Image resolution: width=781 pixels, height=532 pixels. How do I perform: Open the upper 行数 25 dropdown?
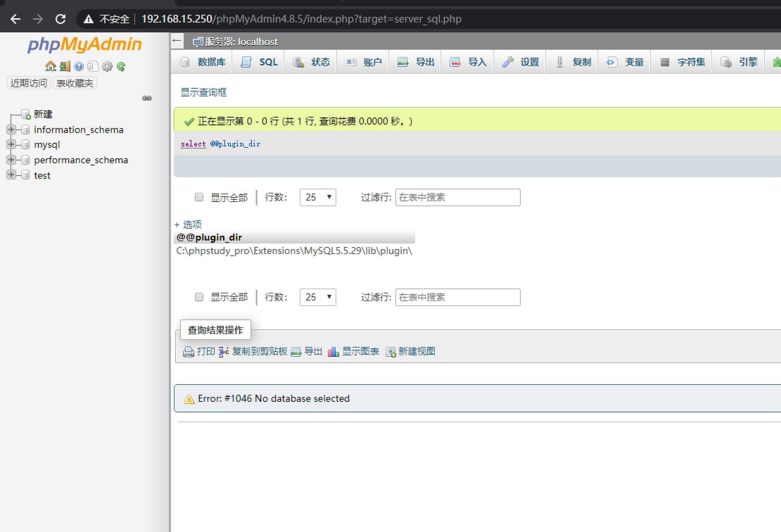coord(318,197)
